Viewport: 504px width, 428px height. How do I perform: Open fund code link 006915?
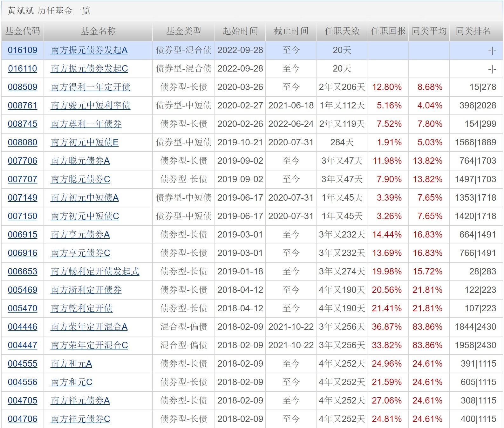[x=23, y=235]
